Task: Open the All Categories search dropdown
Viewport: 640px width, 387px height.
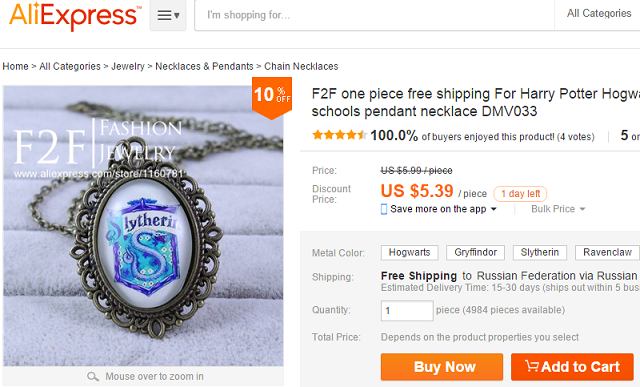Action: click(x=598, y=14)
